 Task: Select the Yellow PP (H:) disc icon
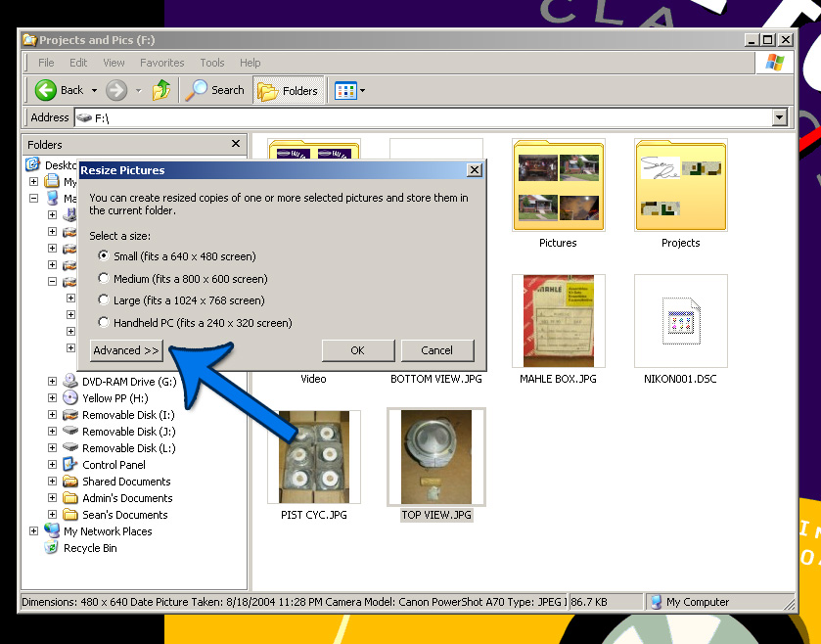click(70, 398)
